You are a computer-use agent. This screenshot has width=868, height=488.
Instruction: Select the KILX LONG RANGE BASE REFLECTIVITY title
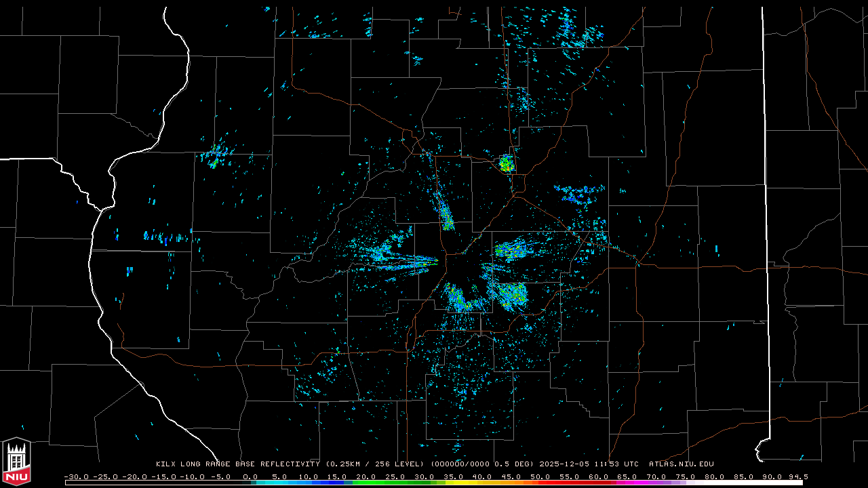click(238, 464)
